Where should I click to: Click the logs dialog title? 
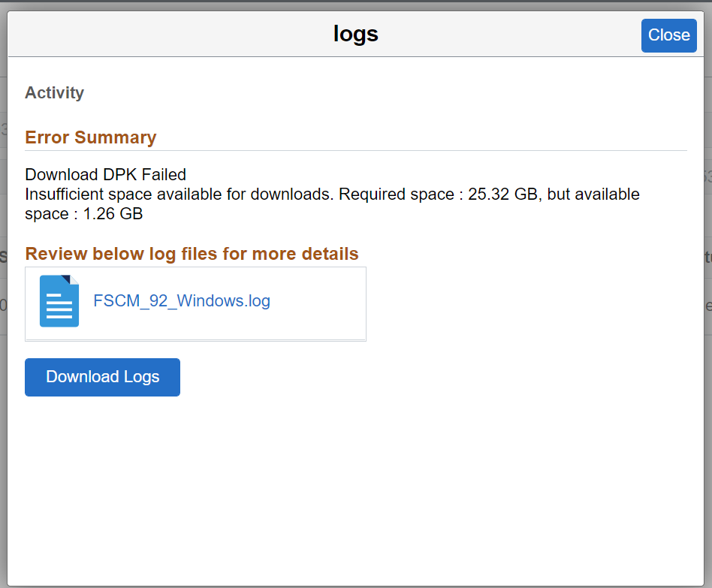click(356, 34)
